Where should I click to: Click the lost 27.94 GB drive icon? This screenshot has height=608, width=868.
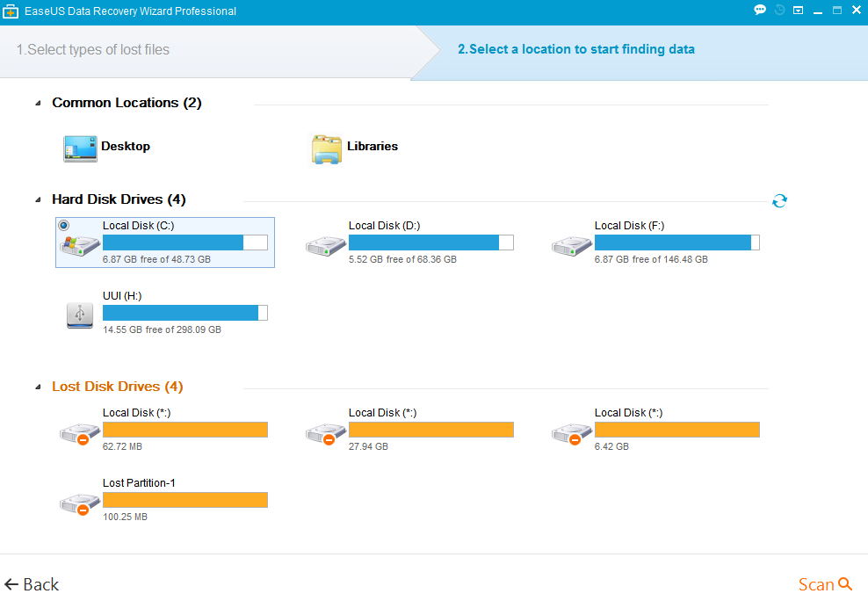(x=326, y=433)
